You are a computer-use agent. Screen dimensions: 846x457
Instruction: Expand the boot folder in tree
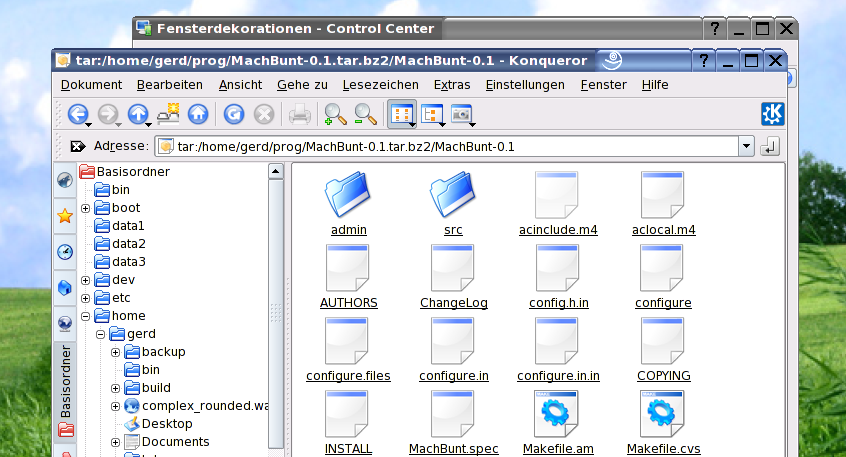(85, 208)
